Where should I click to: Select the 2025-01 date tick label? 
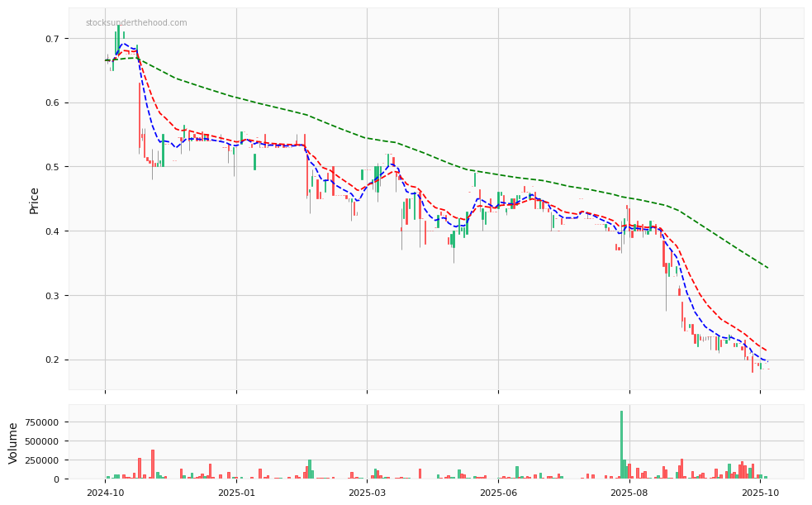click(x=236, y=493)
